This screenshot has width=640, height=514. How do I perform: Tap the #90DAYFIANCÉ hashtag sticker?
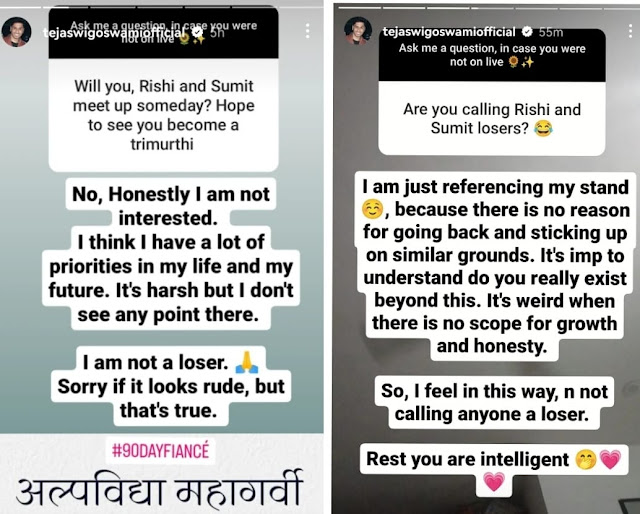[160, 451]
